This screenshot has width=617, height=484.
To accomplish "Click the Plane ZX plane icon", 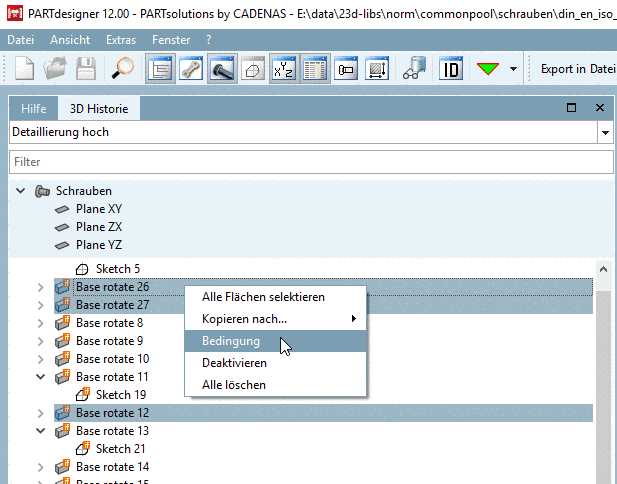I will [62, 227].
